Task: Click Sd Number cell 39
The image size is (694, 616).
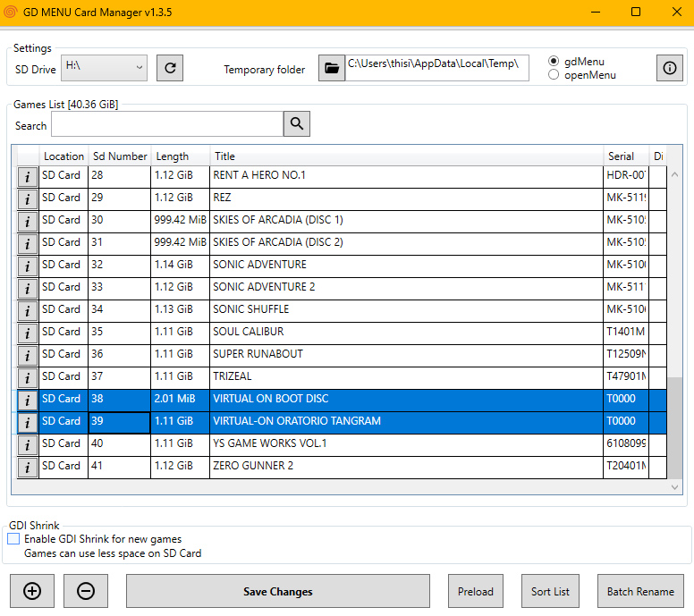Action: tap(120, 423)
